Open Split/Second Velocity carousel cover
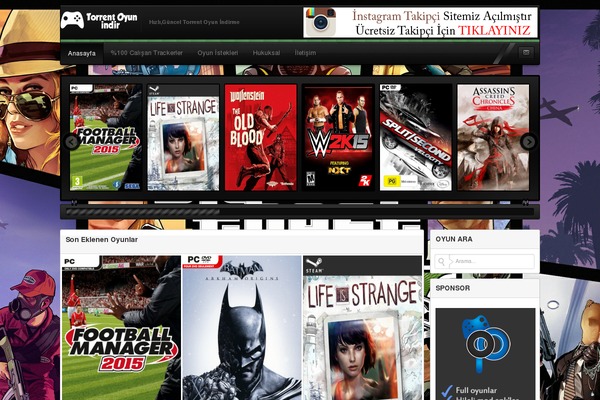Screen dimensions: 600x400 coord(416,137)
